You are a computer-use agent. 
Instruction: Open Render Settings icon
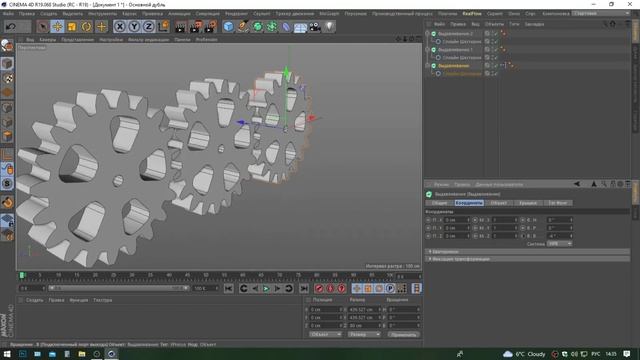[211, 27]
